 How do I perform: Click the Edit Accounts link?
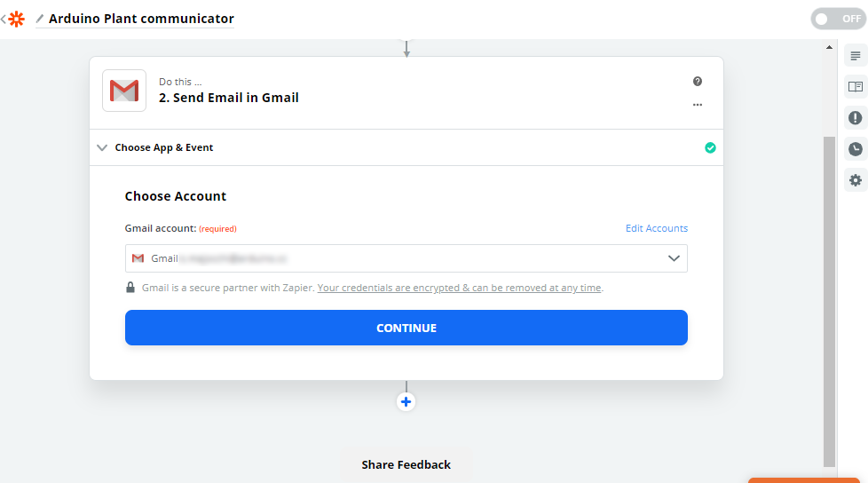[x=656, y=228]
